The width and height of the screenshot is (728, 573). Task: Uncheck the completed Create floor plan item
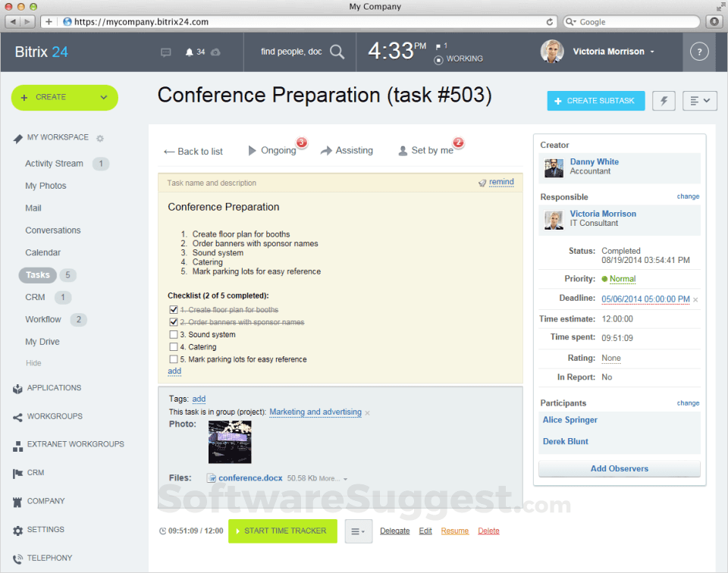coord(174,309)
